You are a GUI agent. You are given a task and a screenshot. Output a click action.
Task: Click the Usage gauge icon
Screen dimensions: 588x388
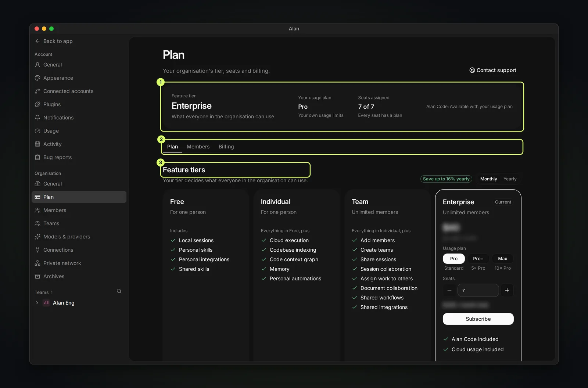37,131
